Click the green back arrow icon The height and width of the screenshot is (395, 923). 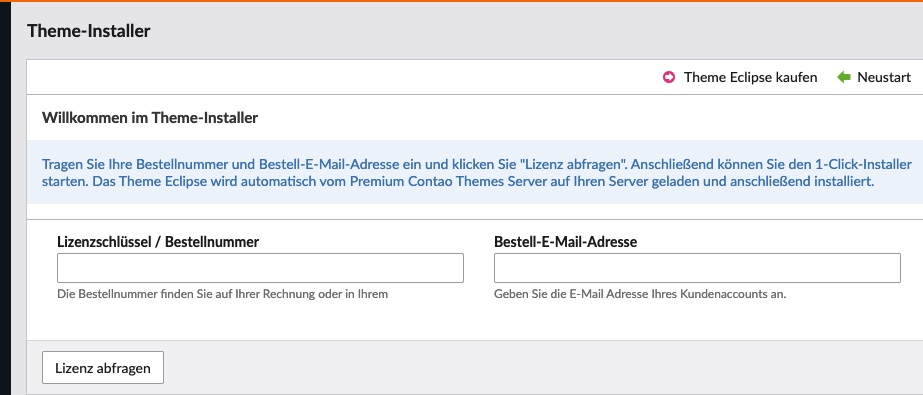point(844,77)
